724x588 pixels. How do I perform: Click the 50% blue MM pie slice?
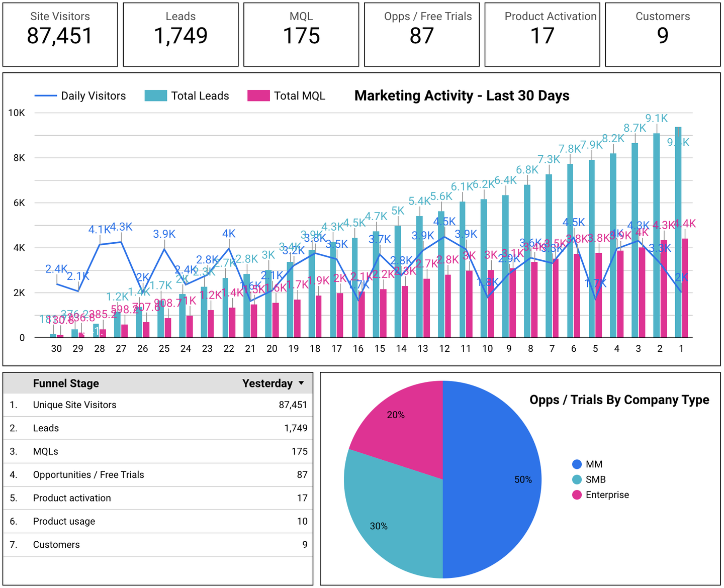point(498,477)
